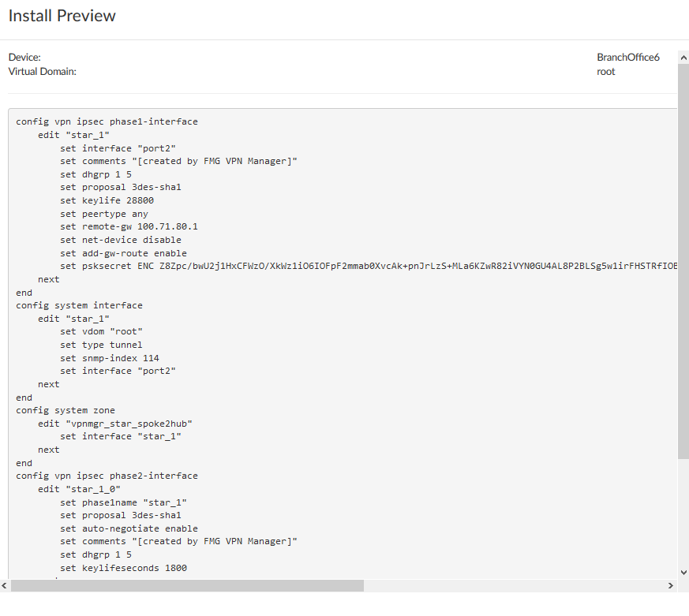
Task: Click the horizontal scrollbar right arrow
Action: click(672, 586)
